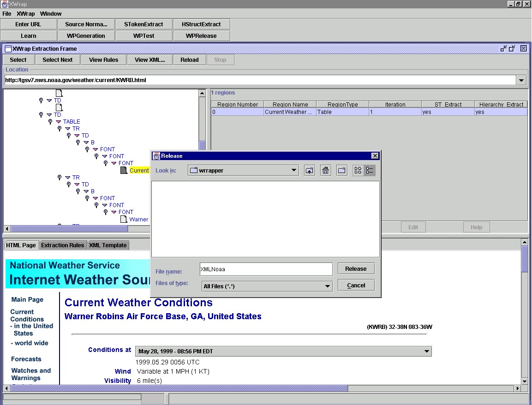Click the View Rules button
Viewport: 532px width, 405px height.
(x=103, y=60)
